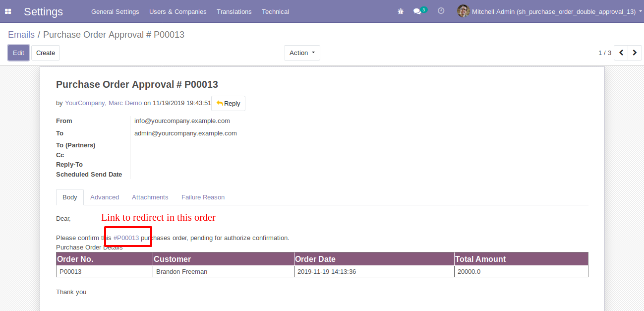Open YourCompany, Marc Demo author link

tap(103, 103)
